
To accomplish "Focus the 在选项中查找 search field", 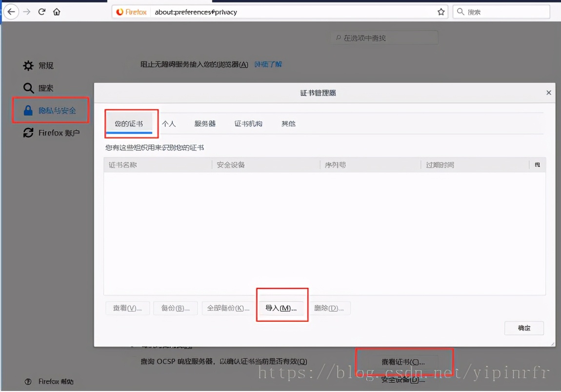I will coord(384,38).
